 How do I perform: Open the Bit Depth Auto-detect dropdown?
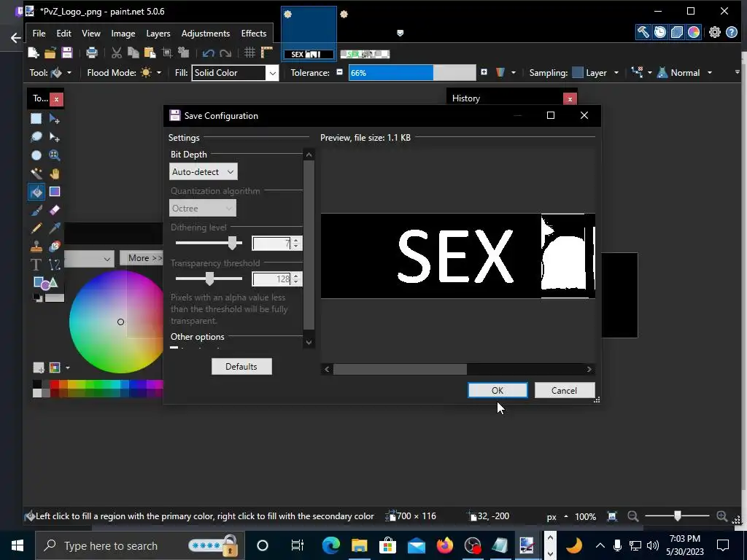(x=204, y=172)
